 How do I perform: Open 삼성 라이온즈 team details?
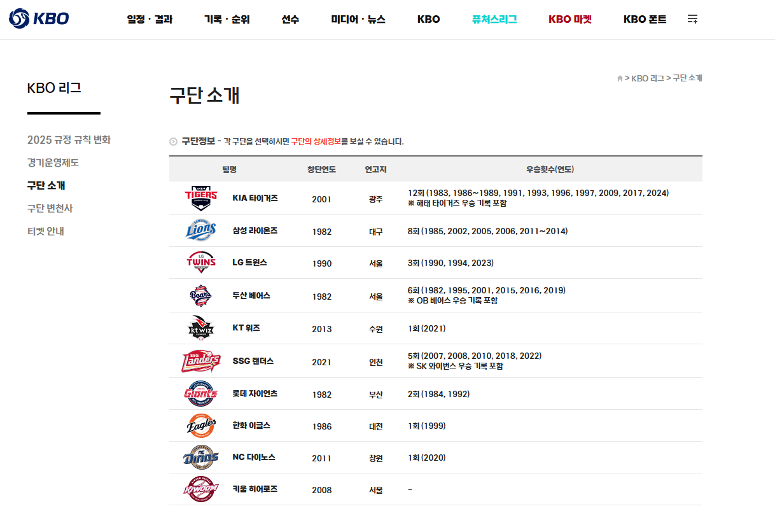click(255, 230)
